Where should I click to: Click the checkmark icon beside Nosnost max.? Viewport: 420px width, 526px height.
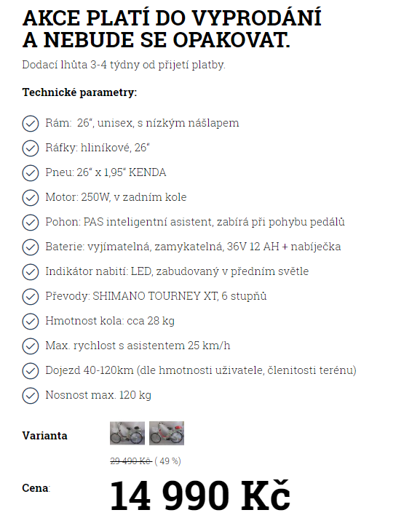click(x=31, y=396)
